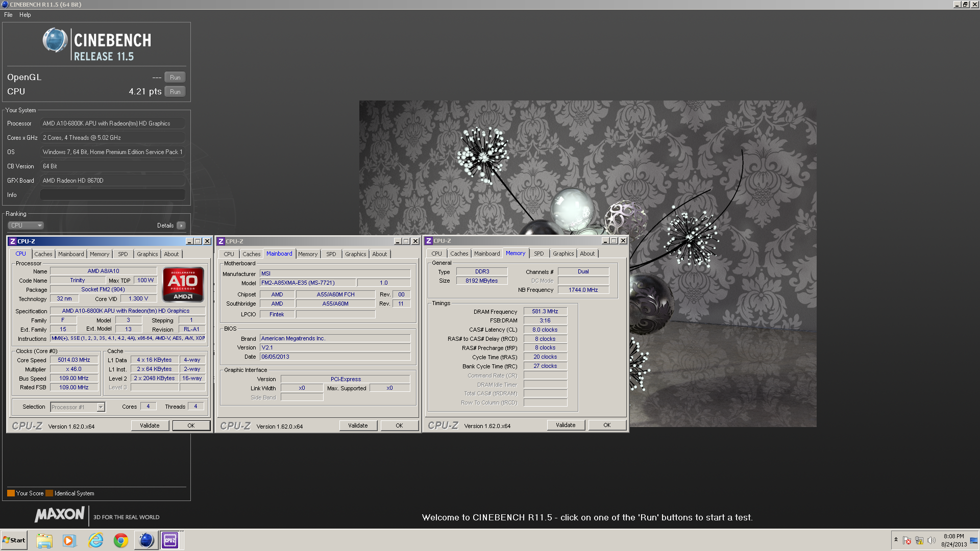Click Validate in the left CPU-Z window
This screenshot has width=980, height=551.
click(x=150, y=425)
